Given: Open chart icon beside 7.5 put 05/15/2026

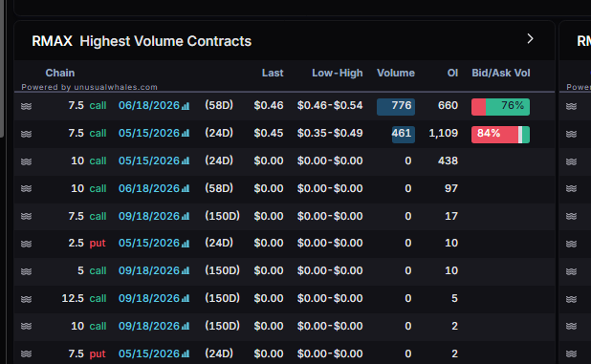Looking at the screenshot, I should (186, 354).
